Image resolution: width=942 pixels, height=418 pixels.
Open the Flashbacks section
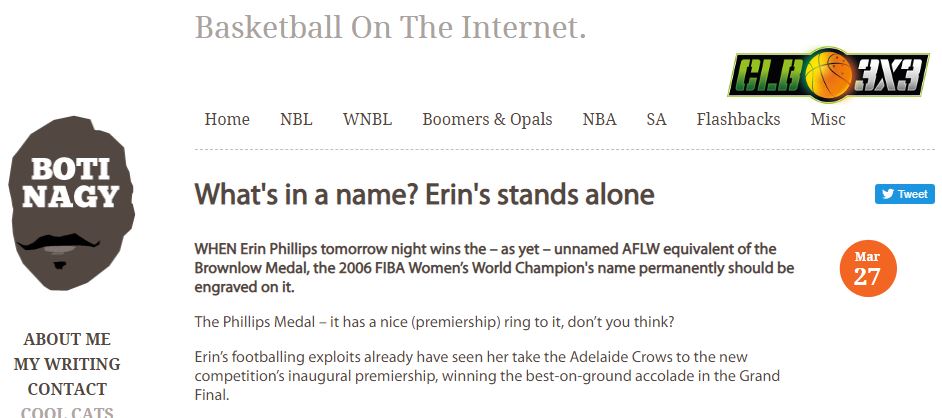pyautogui.click(x=738, y=119)
